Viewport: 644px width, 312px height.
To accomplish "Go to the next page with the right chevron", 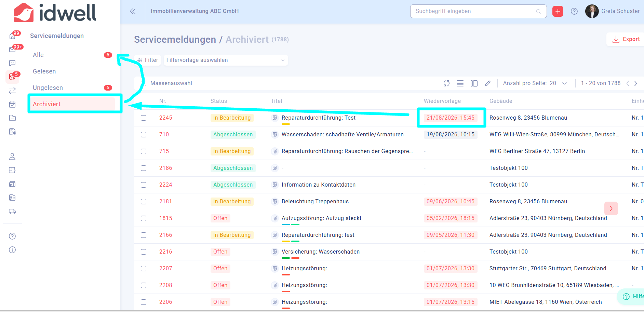I will tap(635, 83).
